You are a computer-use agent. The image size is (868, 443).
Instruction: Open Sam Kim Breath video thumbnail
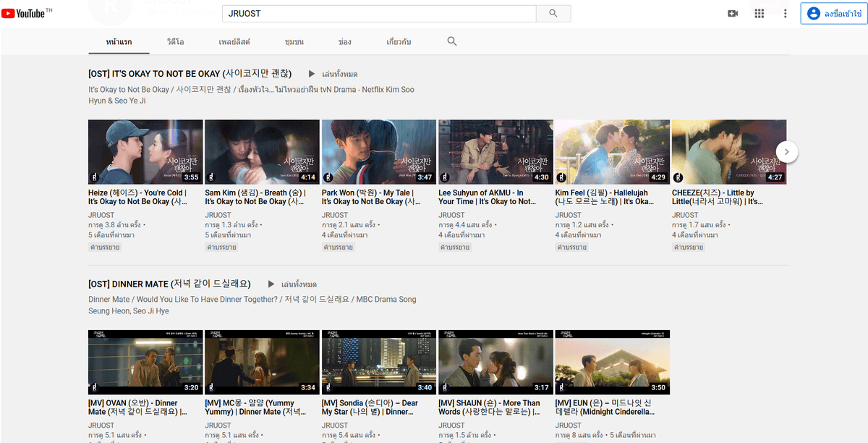point(262,152)
